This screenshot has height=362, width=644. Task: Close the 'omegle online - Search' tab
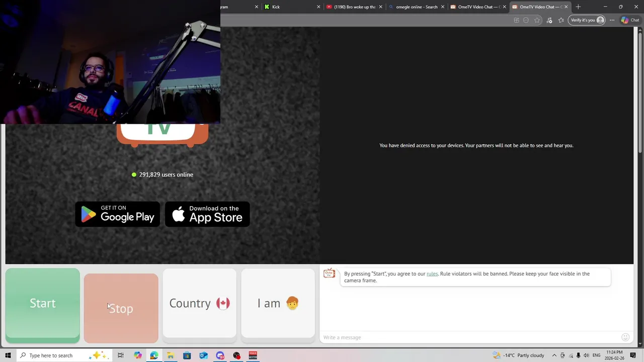pyautogui.click(x=443, y=7)
